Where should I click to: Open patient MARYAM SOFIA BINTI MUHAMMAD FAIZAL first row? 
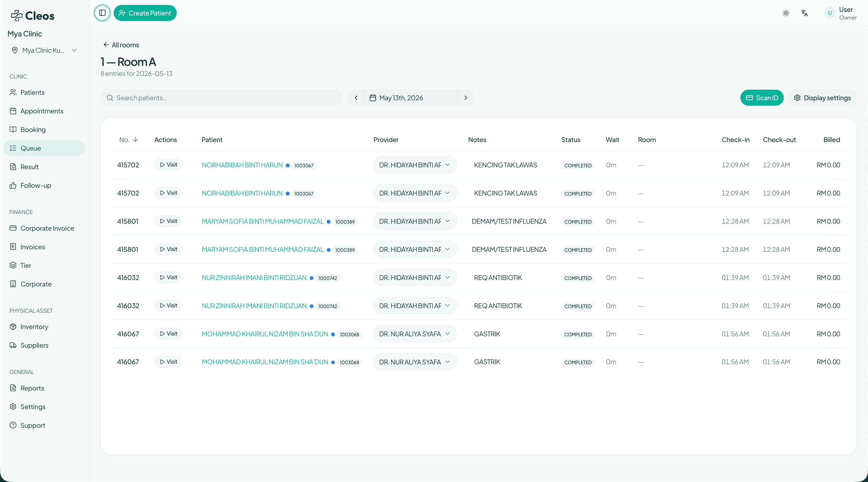coord(262,221)
